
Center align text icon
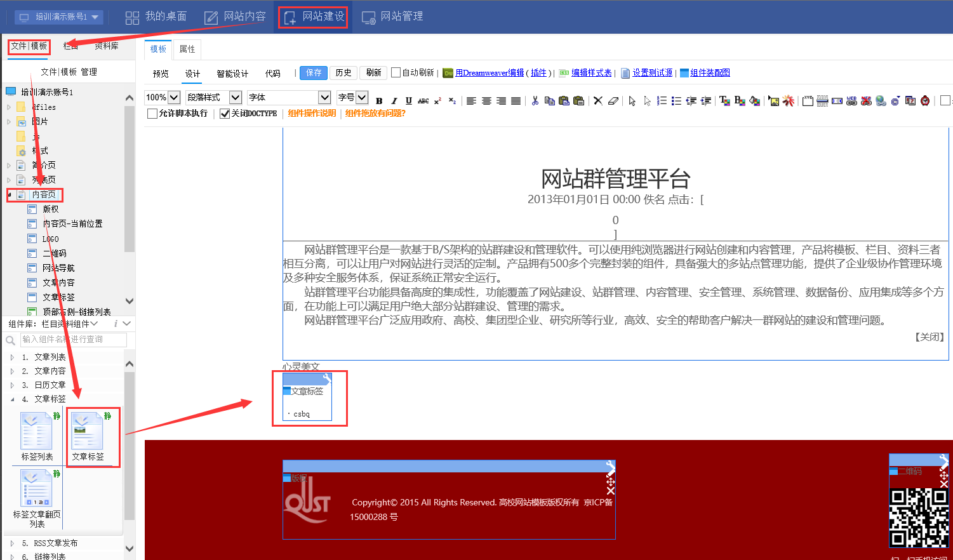pos(486,100)
